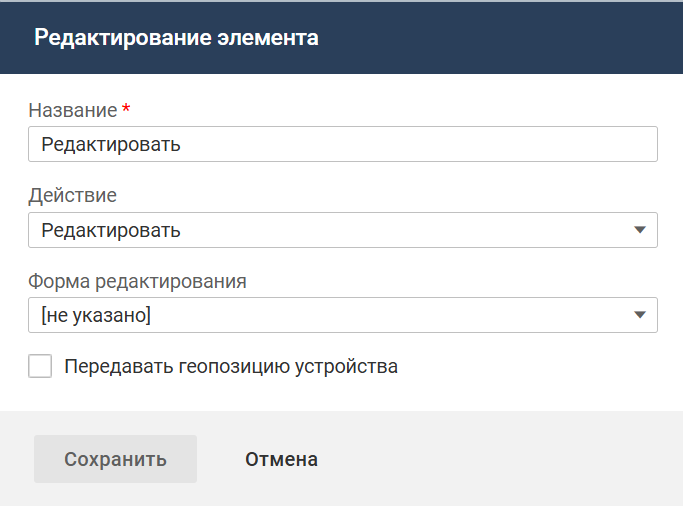Open the Форма редактирования dropdown
This screenshot has height=506, width=683.
(342, 315)
